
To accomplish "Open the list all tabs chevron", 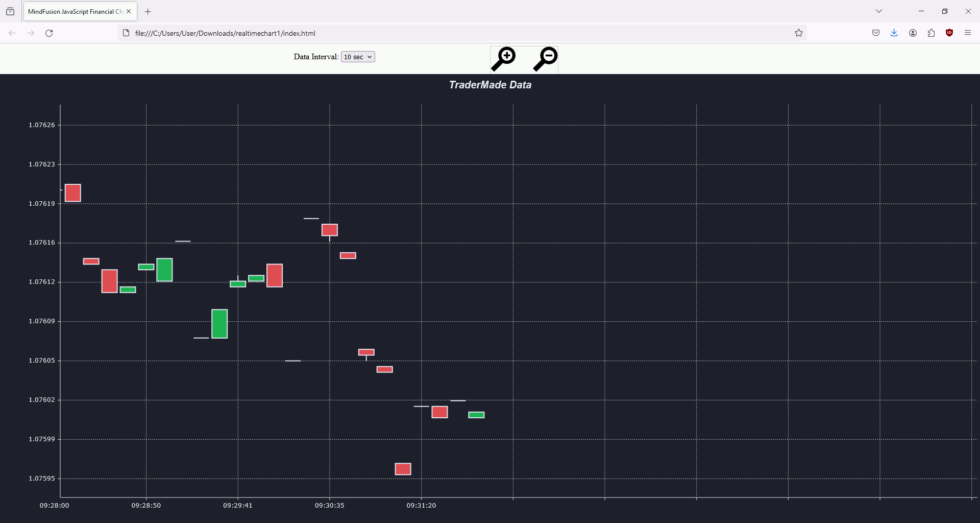I will pyautogui.click(x=879, y=11).
